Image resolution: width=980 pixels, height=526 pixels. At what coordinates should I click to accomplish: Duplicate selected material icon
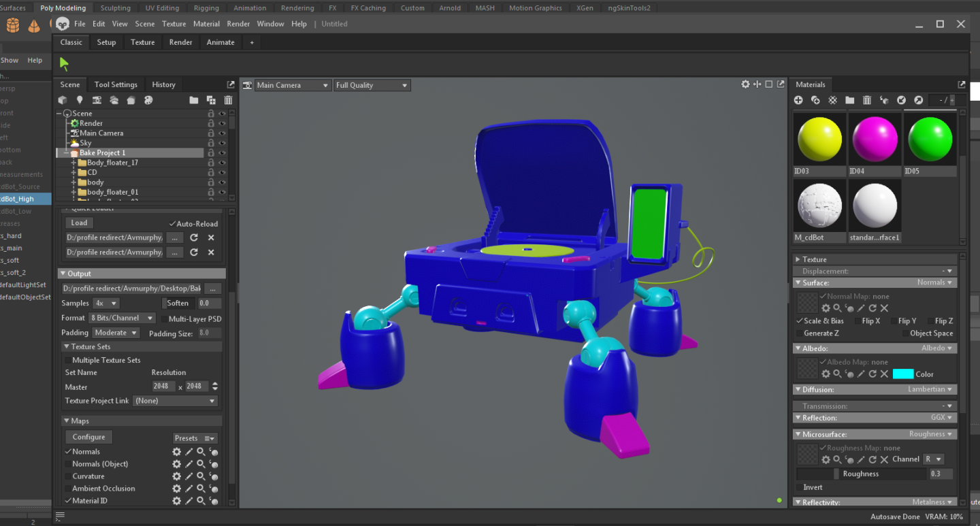click(815, 100)
